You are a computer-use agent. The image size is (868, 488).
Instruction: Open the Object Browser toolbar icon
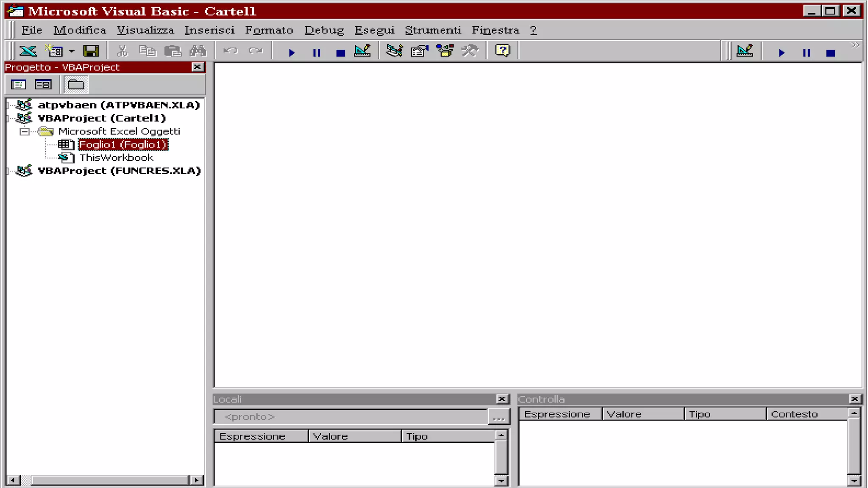coord(445,51)
